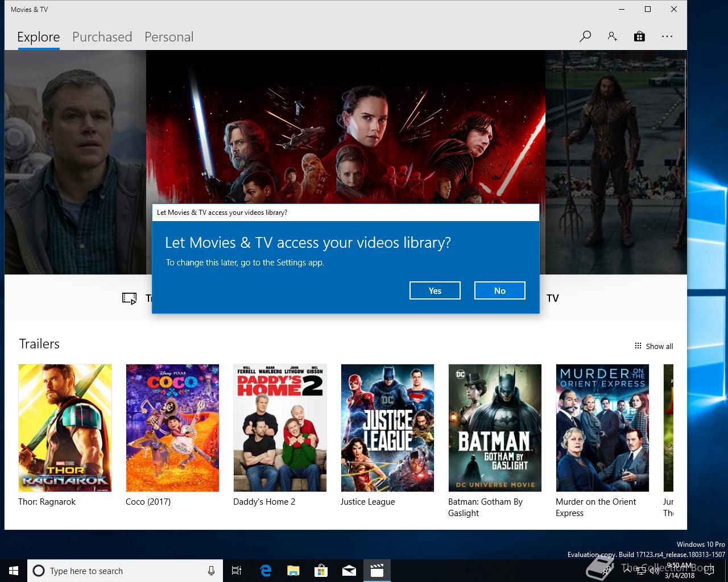The height and width of the screenshot is (582, 728).
Task: Open the account sign-in icon
Action: (x=612, y=36)
